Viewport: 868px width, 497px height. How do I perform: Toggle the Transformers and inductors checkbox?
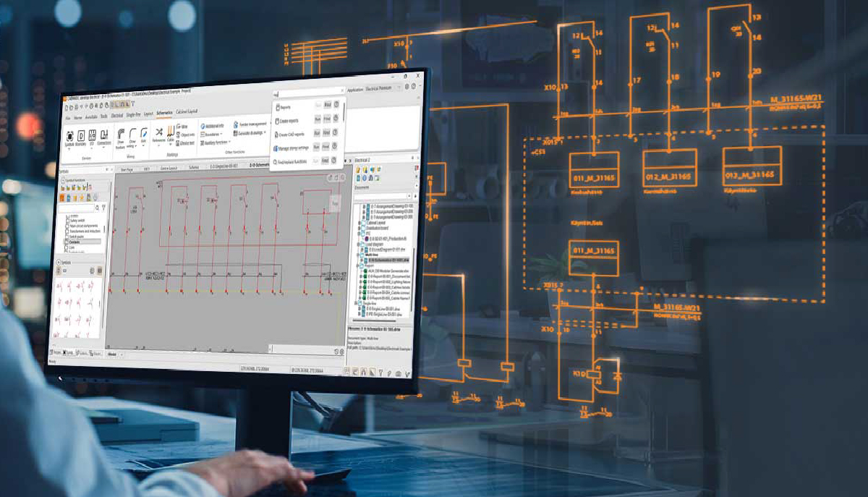tap(68, 231)
